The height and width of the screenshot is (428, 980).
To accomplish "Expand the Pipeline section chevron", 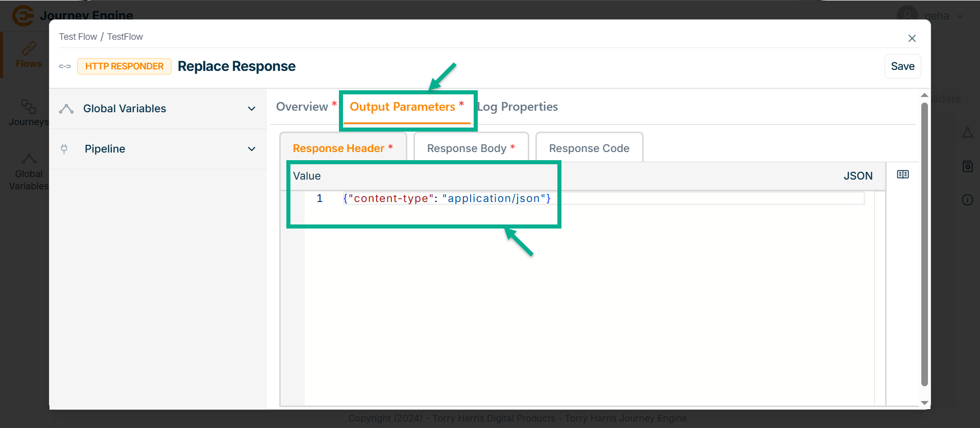I will (252, 149).
